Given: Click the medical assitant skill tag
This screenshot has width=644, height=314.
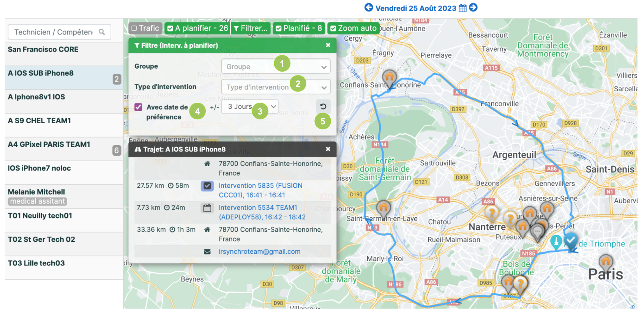Looking at the screenshot, I should click(x=37, y=201).
